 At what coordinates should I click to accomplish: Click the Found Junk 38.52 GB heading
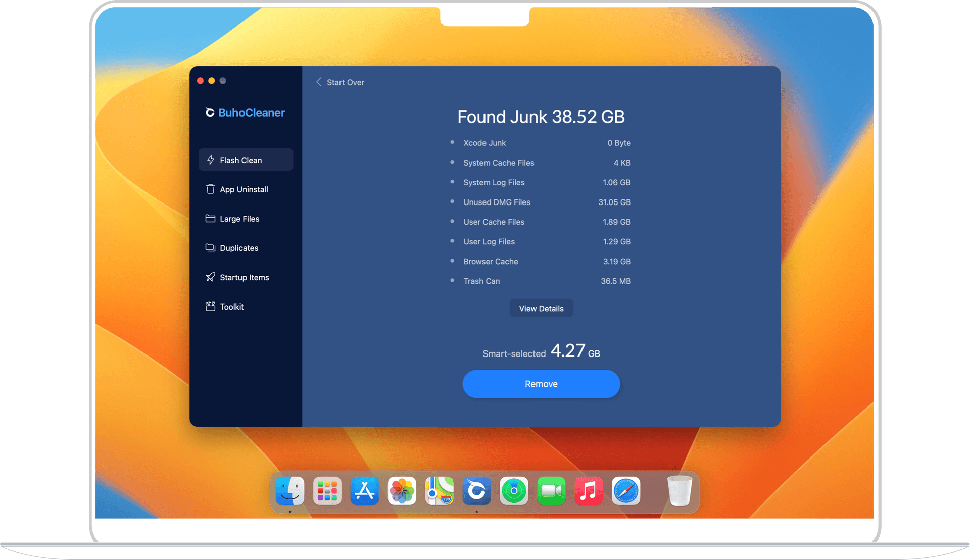541,117
